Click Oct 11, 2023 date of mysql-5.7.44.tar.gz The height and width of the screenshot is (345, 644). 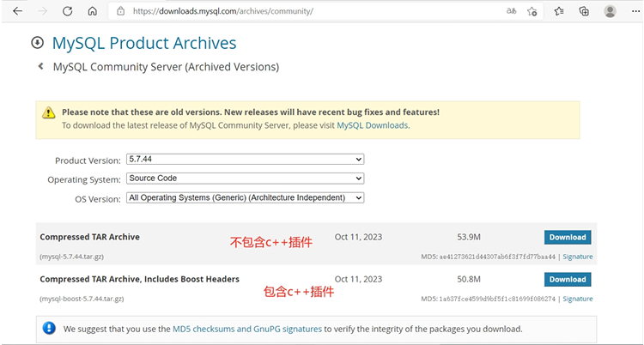358,237
